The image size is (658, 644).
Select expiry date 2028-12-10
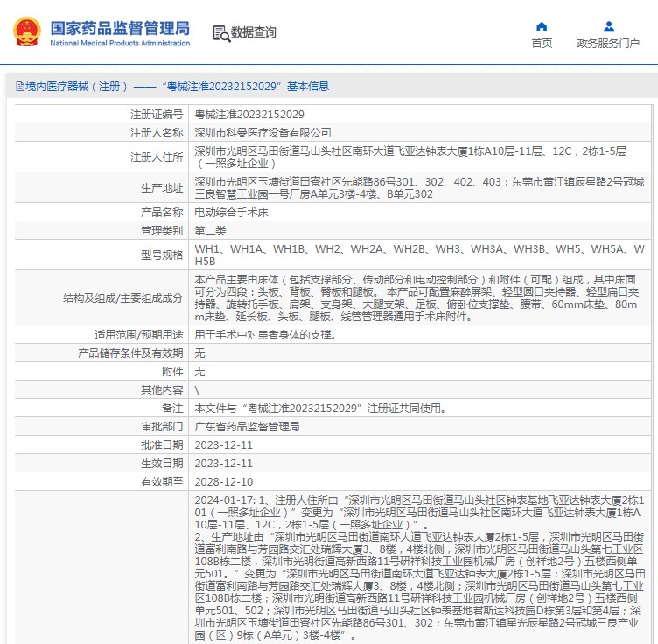(224, 482)
